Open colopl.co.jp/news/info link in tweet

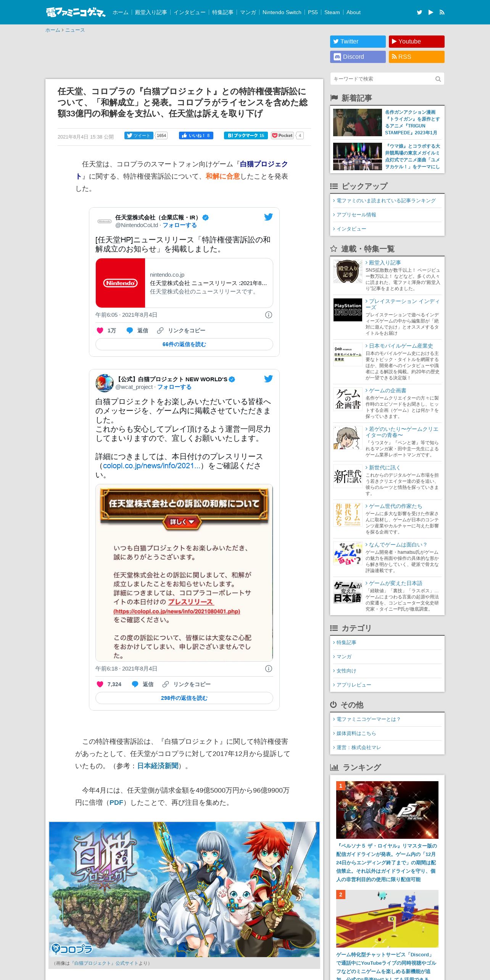click(x=152, y=466)
